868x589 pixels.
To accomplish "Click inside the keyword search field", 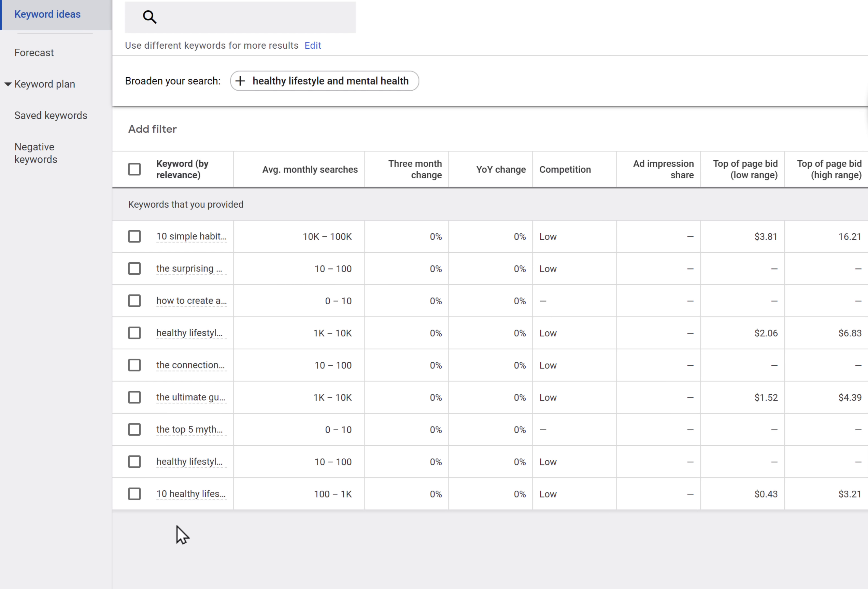I will pyautogui.click(x=254, y=17).
